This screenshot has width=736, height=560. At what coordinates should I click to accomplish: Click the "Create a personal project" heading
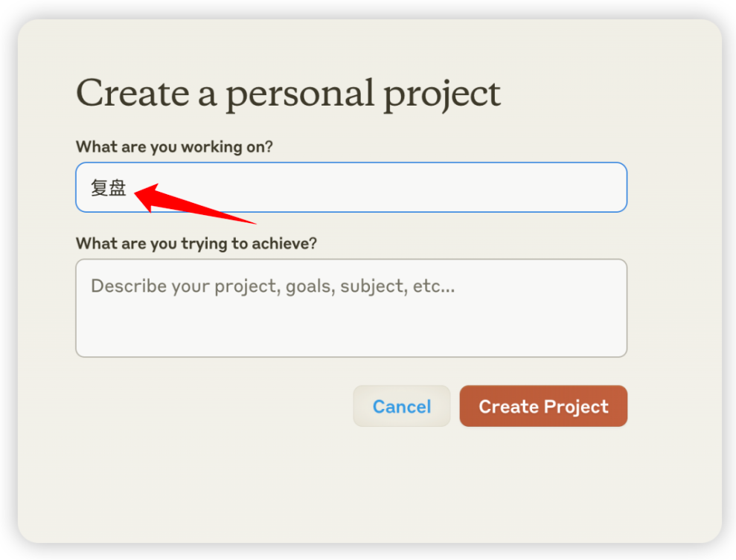288,94
